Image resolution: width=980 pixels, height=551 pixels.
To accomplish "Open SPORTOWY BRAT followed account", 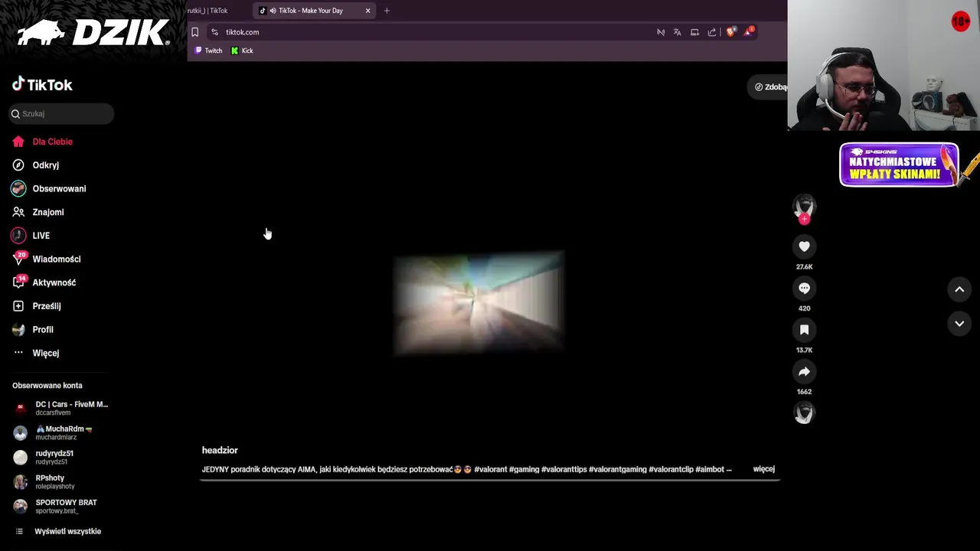I will pos(55,506).
